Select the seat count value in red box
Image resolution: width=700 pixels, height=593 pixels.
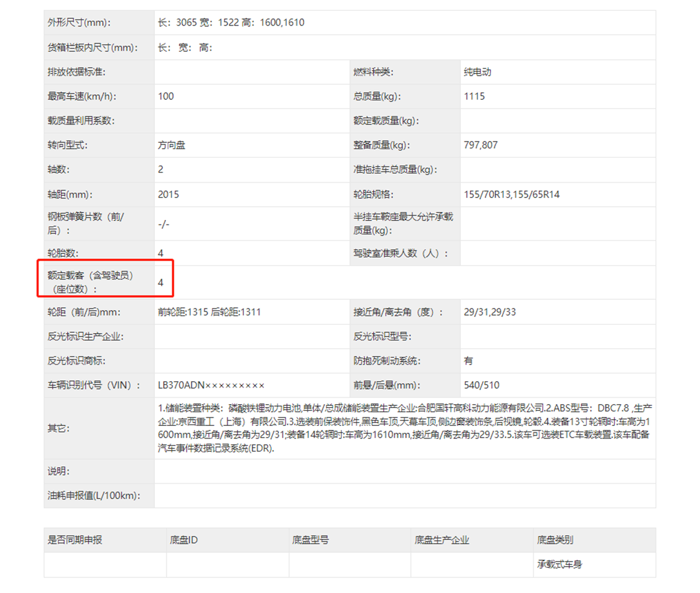click(161, 282)
